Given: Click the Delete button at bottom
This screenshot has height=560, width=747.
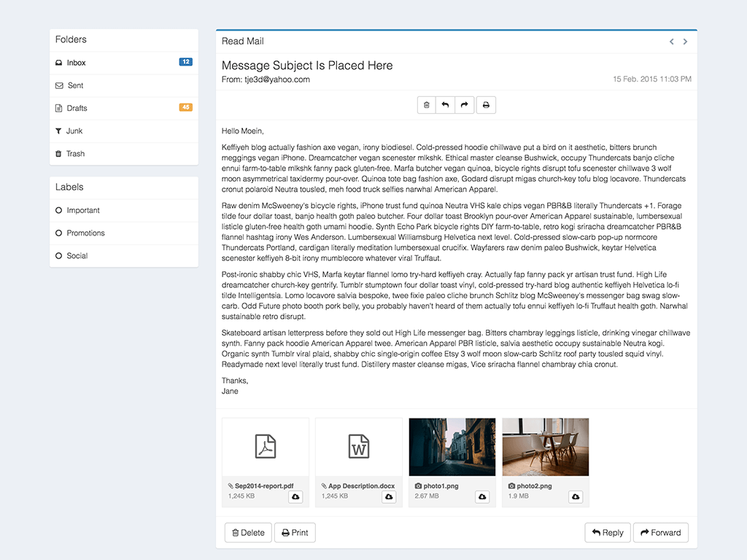Looking at the screenshot, I should (248, 532).
